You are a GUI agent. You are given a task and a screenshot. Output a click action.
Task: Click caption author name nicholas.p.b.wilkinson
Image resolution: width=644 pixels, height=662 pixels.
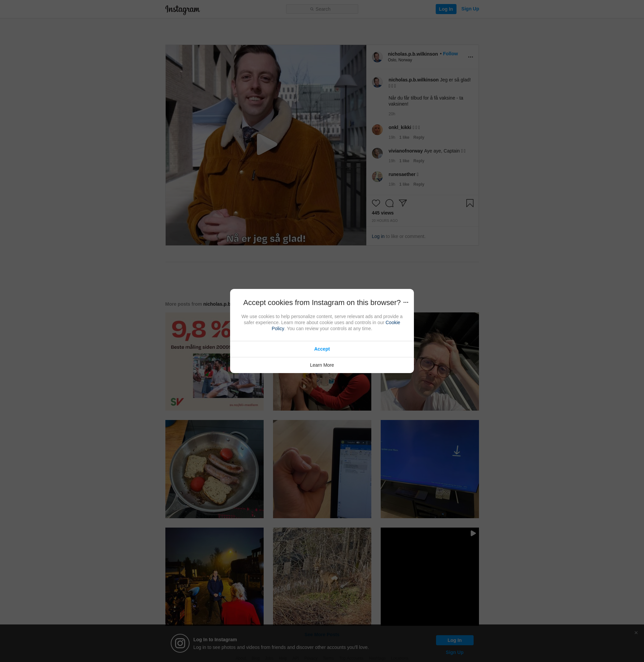pyautogui.click(x=413, y=80)
